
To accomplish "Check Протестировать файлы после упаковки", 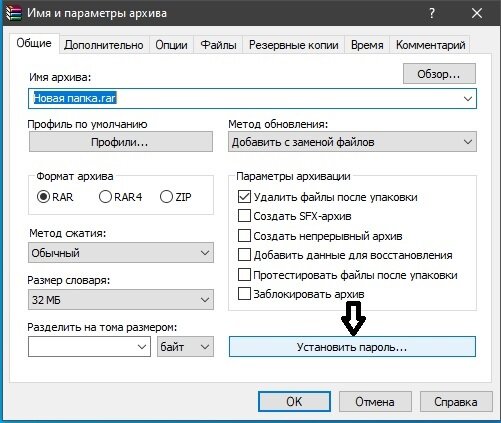I will (x=244, y=275).
